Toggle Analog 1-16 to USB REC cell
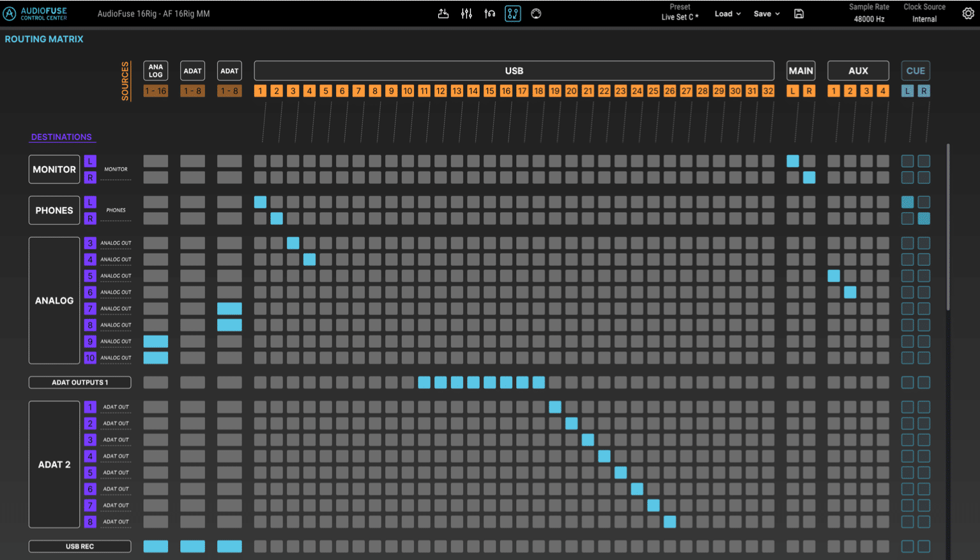Image resolution: width=980 pixels, height=560 pixels. pos(156,546)
